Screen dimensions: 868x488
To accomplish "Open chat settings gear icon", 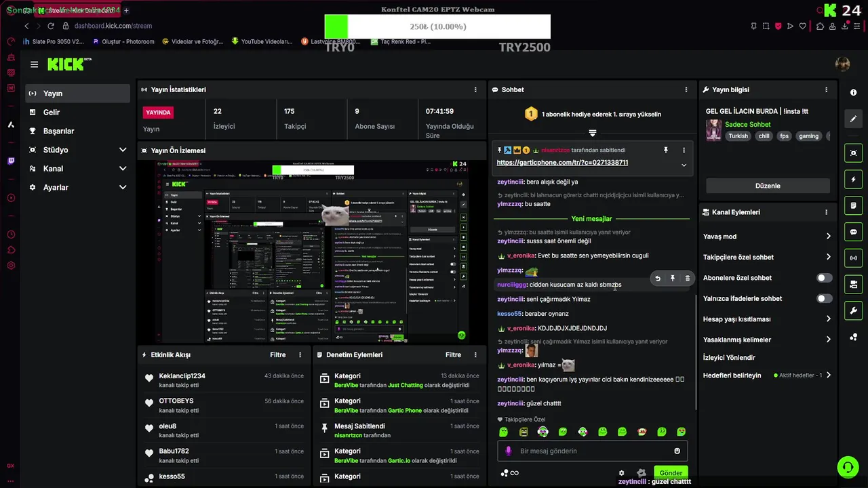I will [621, 473].
